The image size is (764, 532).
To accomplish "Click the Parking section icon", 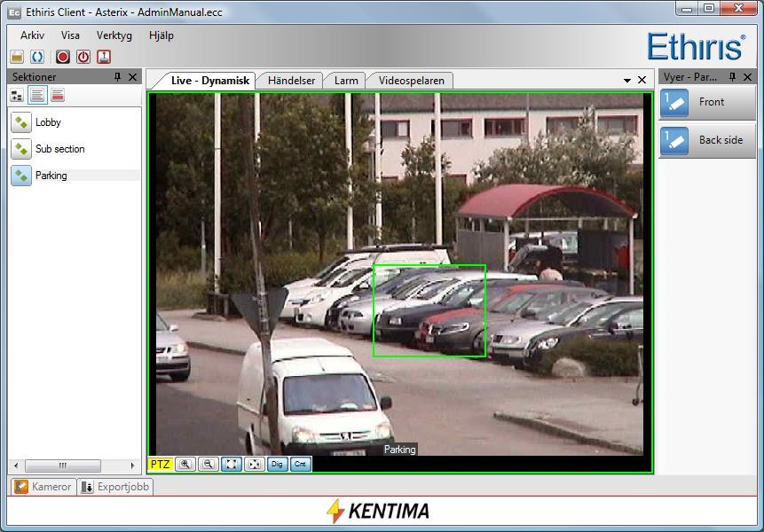I will pos(21,176).
